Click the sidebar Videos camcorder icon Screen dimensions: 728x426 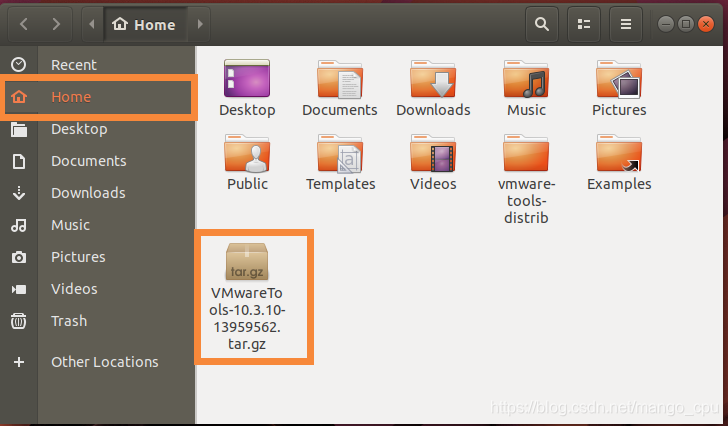pos(19,290)
